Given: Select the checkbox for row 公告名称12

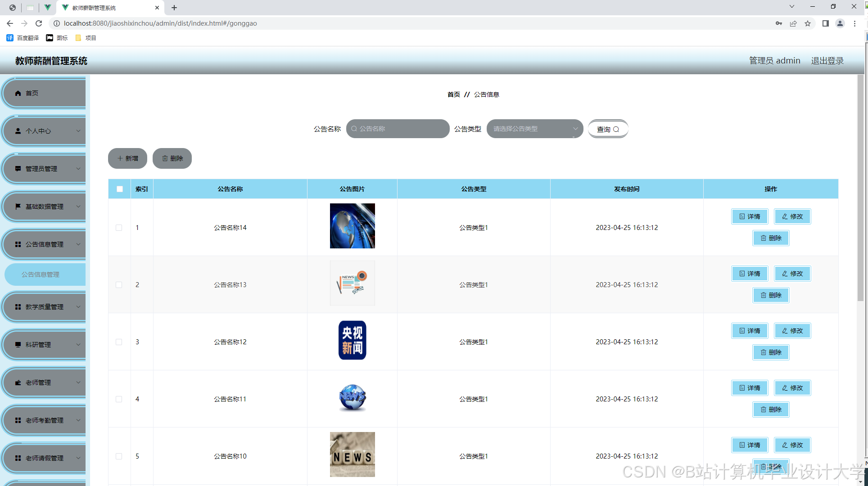Looking at the screenshot, I should tap(119, 342).
